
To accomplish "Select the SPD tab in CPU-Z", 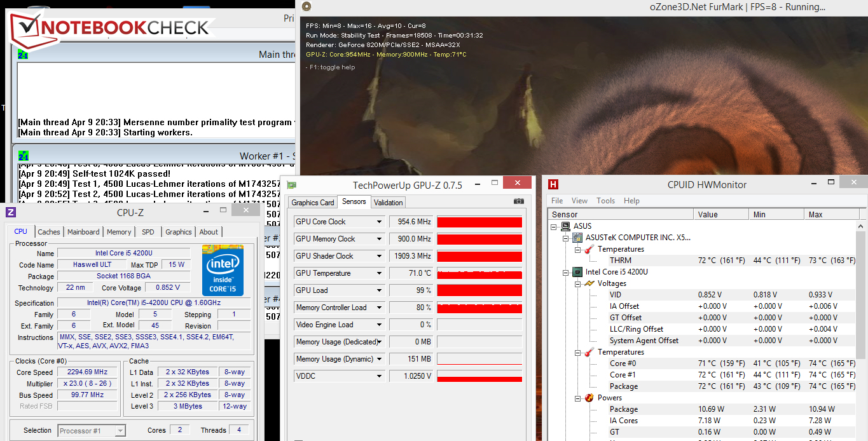I will click(x=148, y=232).
